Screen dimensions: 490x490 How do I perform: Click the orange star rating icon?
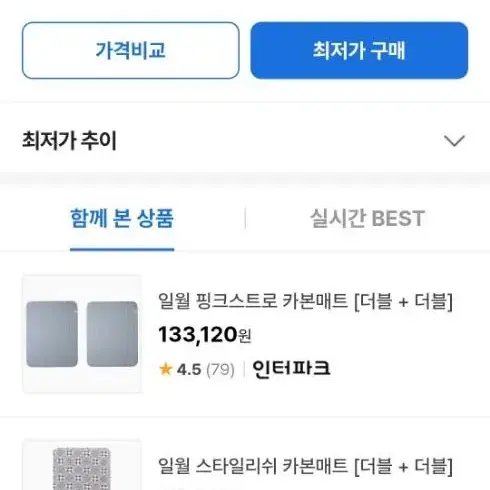tap(166, 369)
